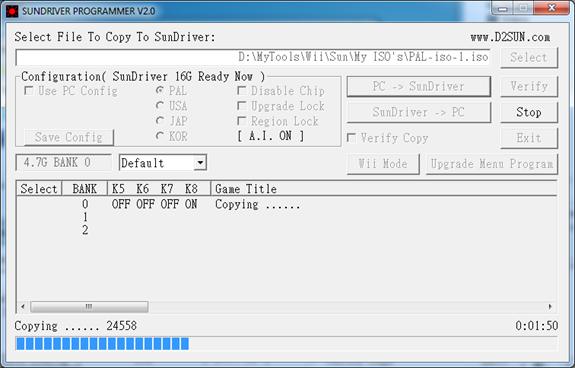Click the 4.7G BANK 0 field
Screen dimensions: 575x368
click(63, 162)
